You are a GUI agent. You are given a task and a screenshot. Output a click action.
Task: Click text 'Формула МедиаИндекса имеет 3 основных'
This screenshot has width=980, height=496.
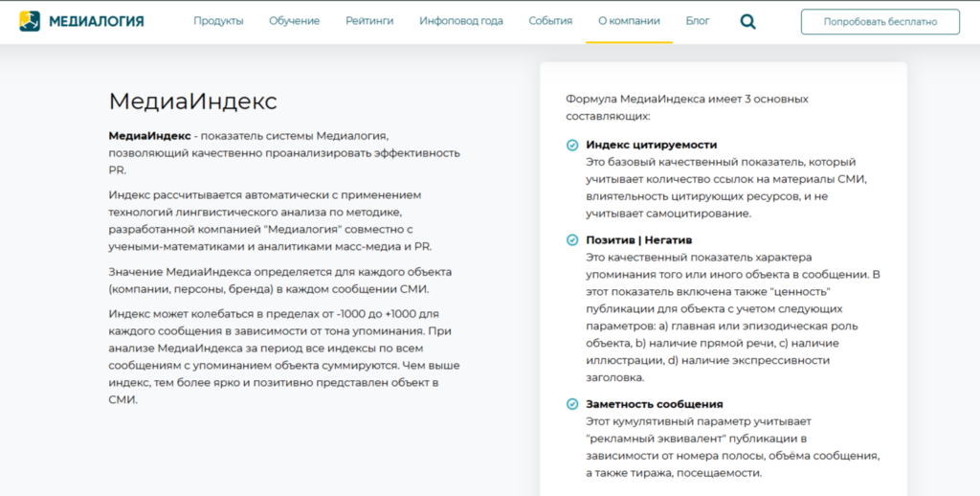pyautogui.click(x=687, y=99)
